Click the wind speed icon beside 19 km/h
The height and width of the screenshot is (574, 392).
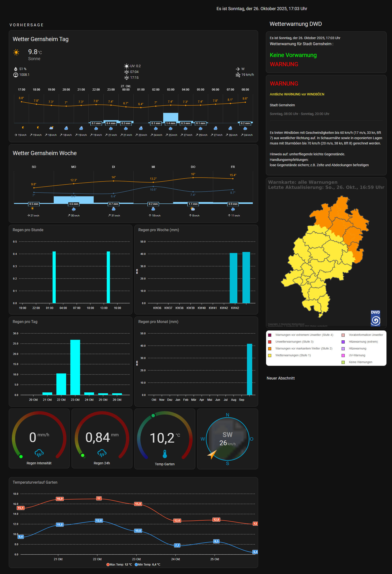tap(238, 75)
